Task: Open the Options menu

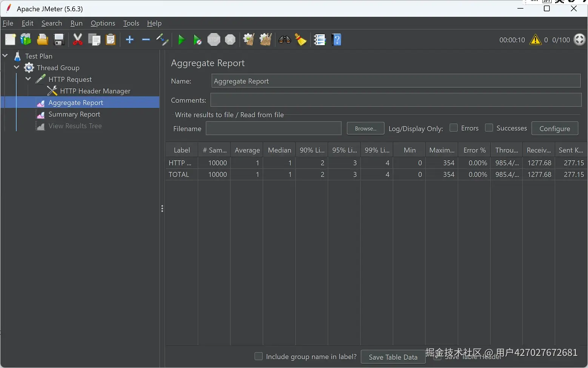Action: (103, 23)
